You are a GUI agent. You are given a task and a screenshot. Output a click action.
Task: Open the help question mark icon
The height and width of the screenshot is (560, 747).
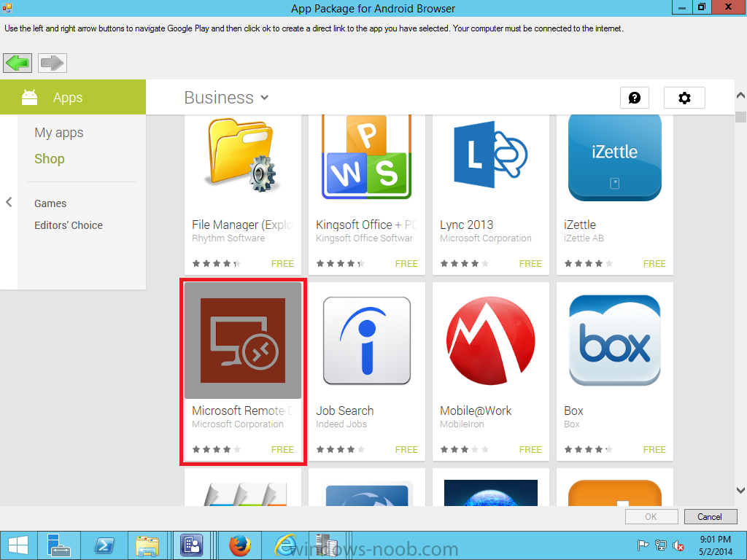pos(634,98)
